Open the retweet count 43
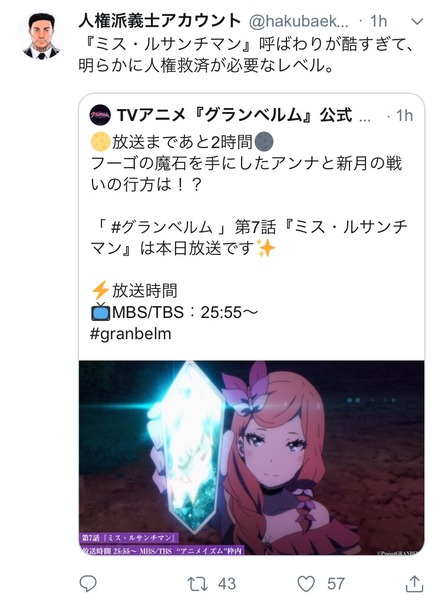 click(227, 584)
